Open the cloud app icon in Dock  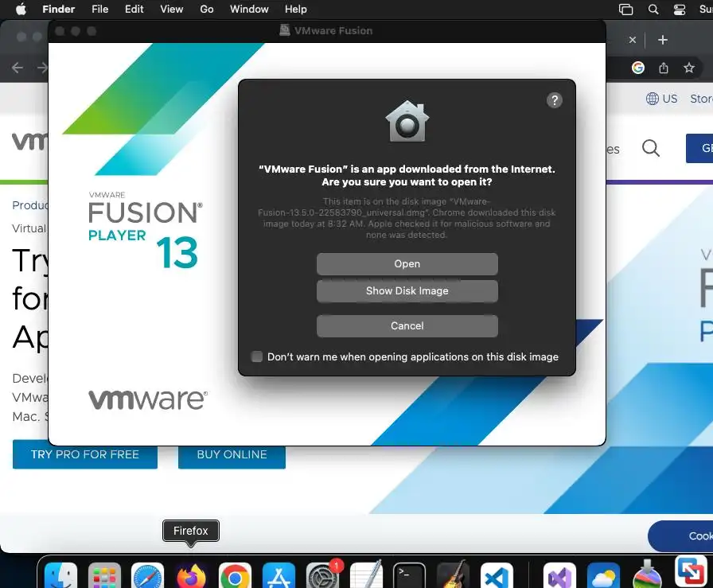[x=603, y=576]
